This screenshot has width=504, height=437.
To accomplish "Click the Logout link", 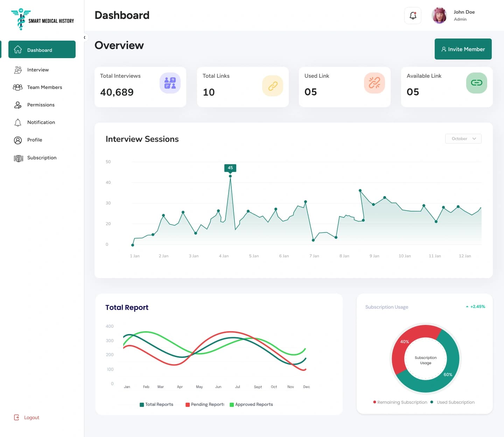I will [31, 417].
